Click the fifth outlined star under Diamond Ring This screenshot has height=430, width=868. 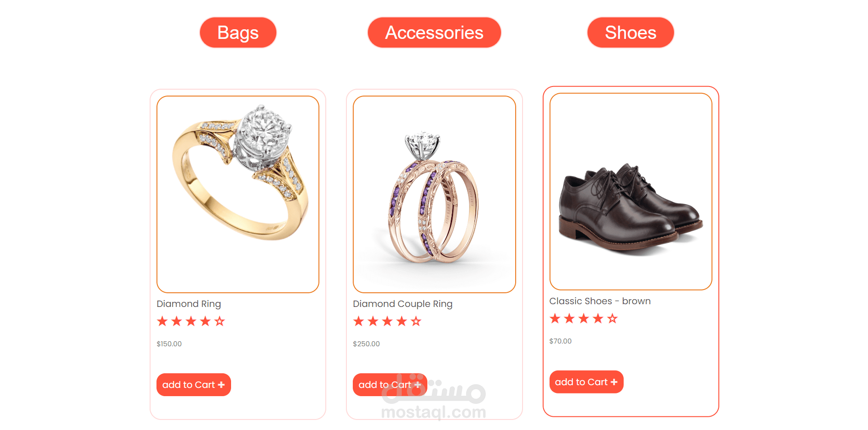(220, 321)
